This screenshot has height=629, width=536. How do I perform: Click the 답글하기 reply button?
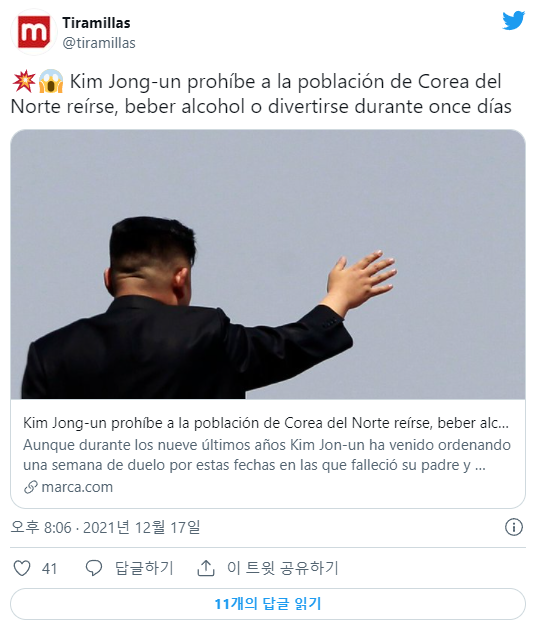[x=144, y=568]
